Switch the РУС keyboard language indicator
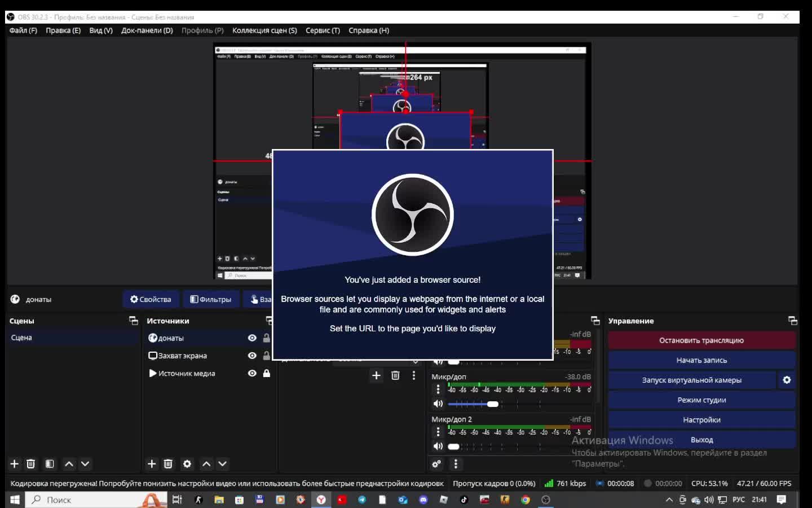Image resolution: width=812 pixels, height=508 pixels. point(739,500)
